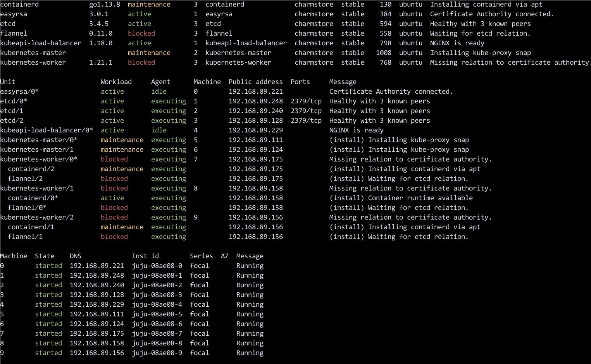Screen dimensions: 591x364
Task: Select unit kubernetes-worker/2
Action: pyautogui.click(x=37, y=217)
